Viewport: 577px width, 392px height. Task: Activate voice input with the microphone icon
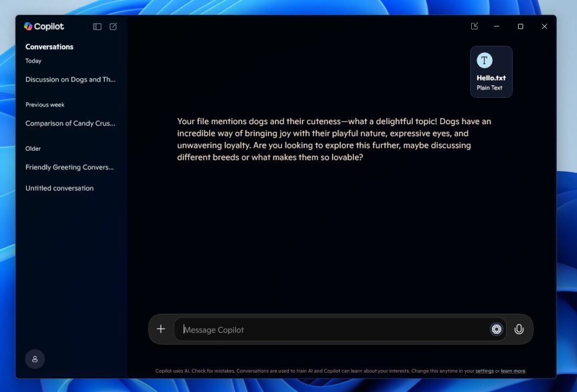pos(519,329)
